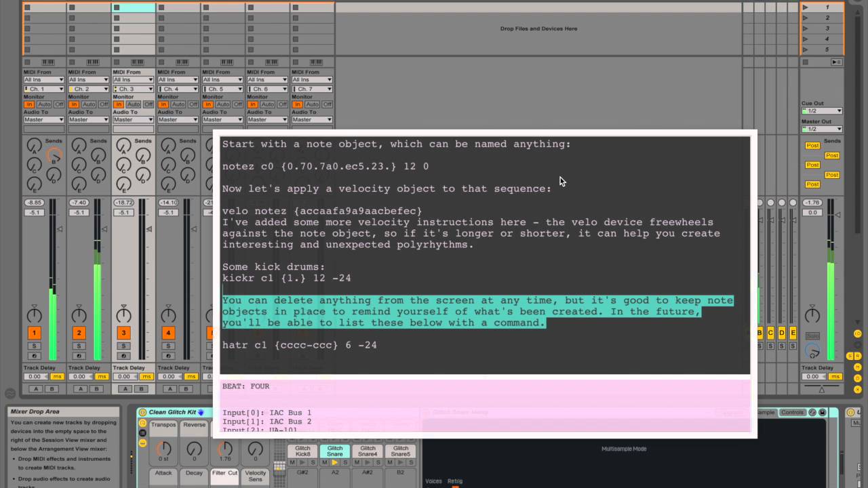Solo track 3 with the S button

tap(123, 346)
